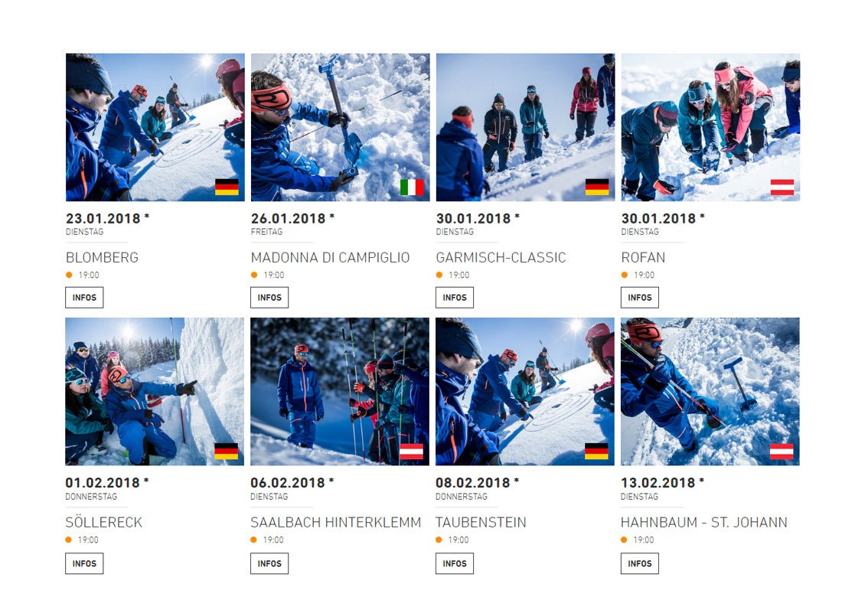Screen dimensions: 868x610
Task: Open Infos for Hahnbaum - St. Johann
Action: point(640,563)
